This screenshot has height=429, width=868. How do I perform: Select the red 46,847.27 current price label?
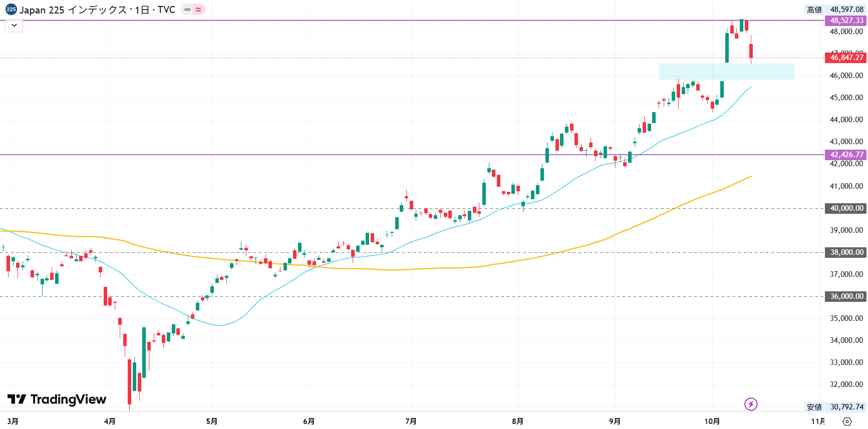(x=845, y=58)
